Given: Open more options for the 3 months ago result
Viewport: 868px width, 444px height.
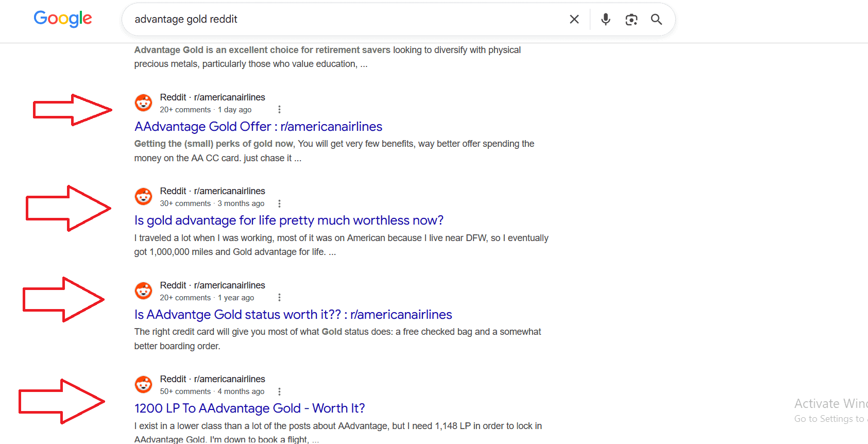Looking at the screenshot, I should click(279, 203).
